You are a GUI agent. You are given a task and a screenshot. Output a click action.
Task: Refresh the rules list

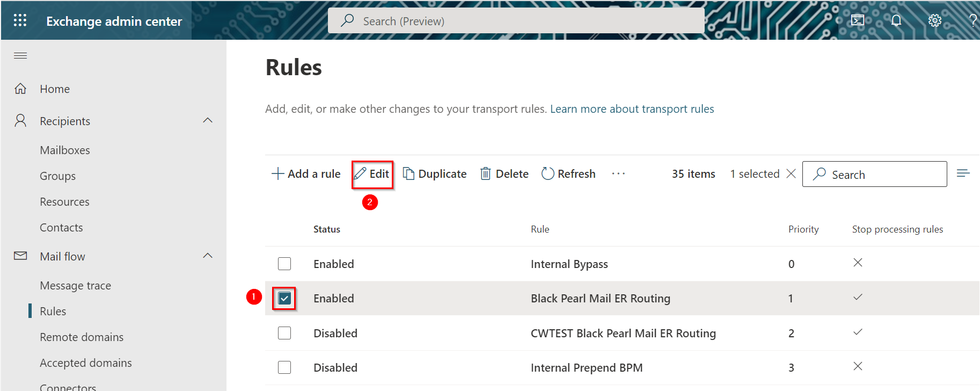[x=569, y=173]
